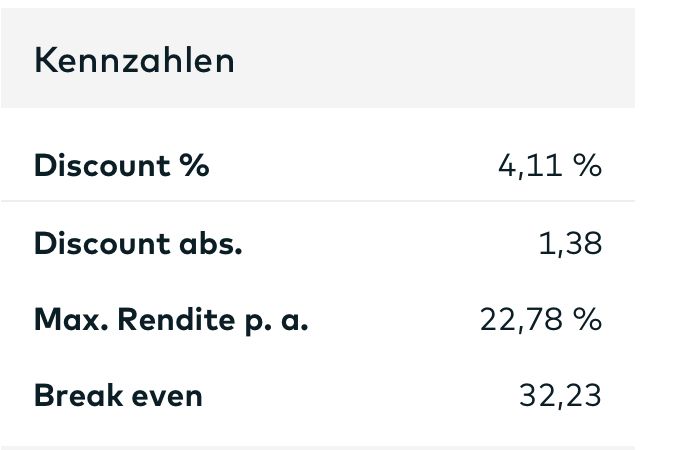Click the bottom border below Break even row
Viewport: 677px width, 450px height.
pyautogui.click(x=318, y=447)
